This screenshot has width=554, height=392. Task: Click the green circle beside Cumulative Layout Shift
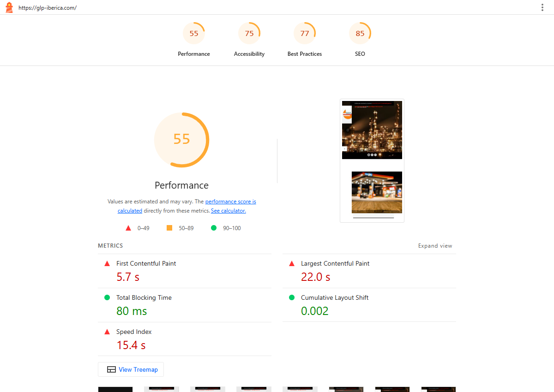[292, 297]
